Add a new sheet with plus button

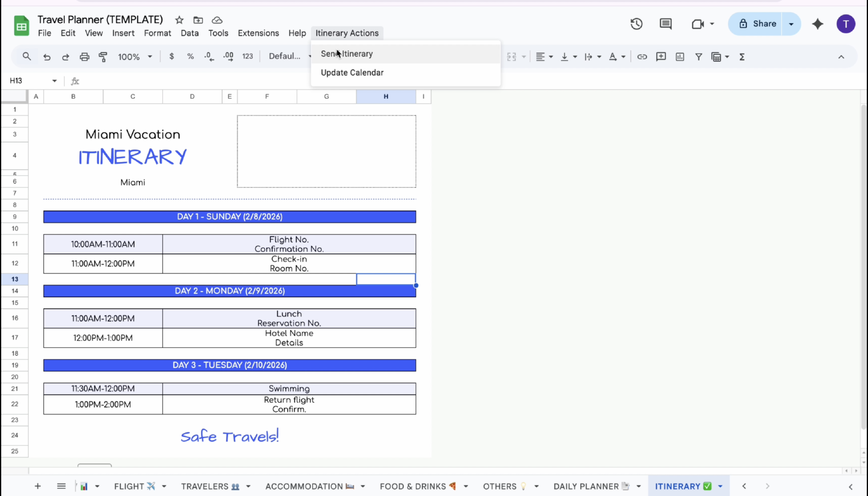click(x=38, y=487)
